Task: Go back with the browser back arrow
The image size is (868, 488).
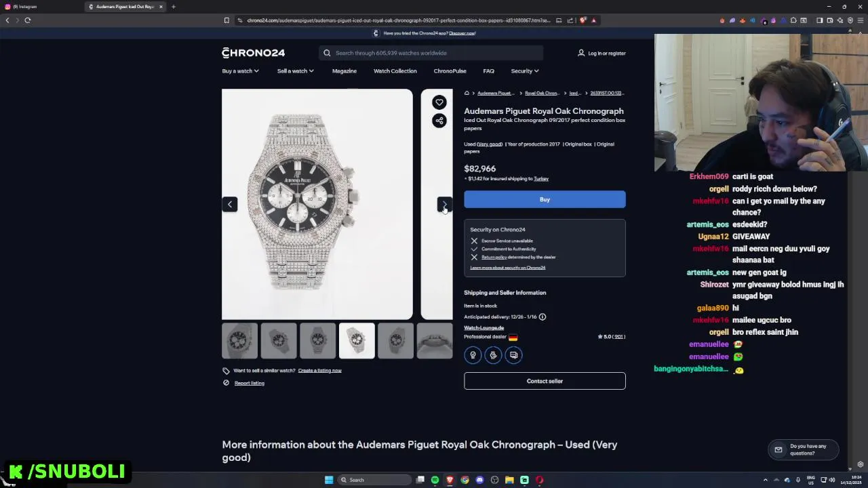Action: pos(7,20)
